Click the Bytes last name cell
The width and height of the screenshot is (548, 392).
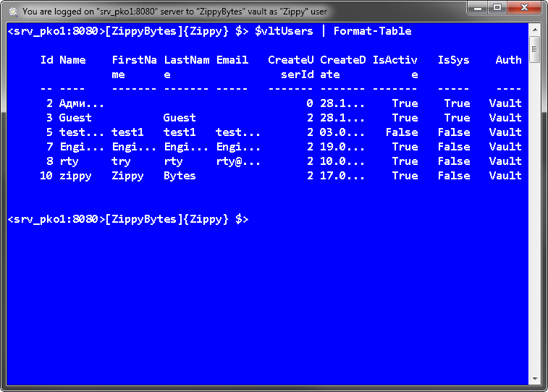coord(180,176)
